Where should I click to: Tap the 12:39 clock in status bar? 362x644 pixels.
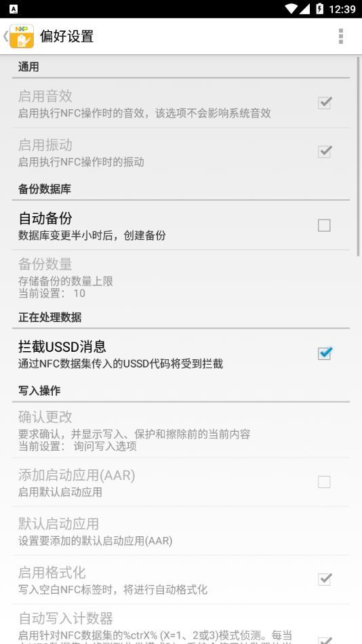(342, 9)
